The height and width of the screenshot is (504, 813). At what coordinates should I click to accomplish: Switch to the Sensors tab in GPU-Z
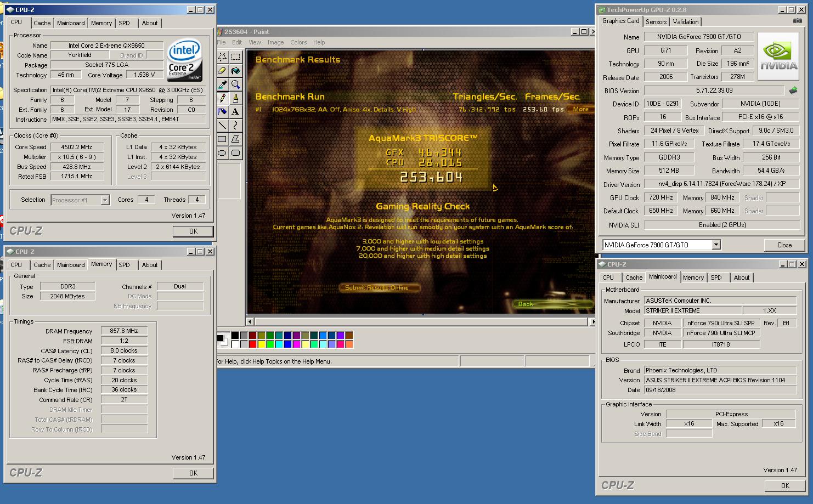coord(656,22)
